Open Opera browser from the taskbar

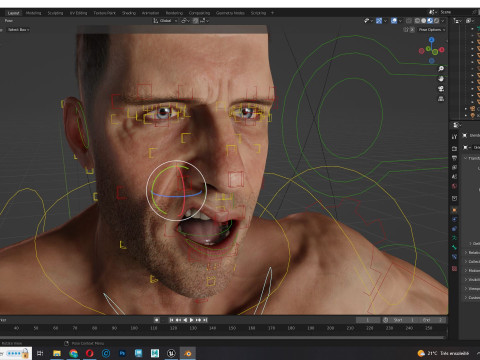(90, 353)
